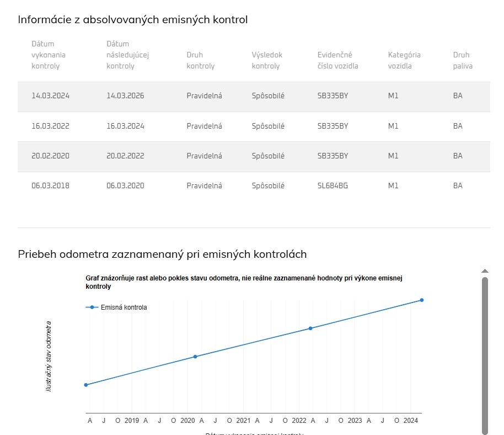Select the first data point on the odometer line
The image size is (504, 435).
(x=86, y=385)
